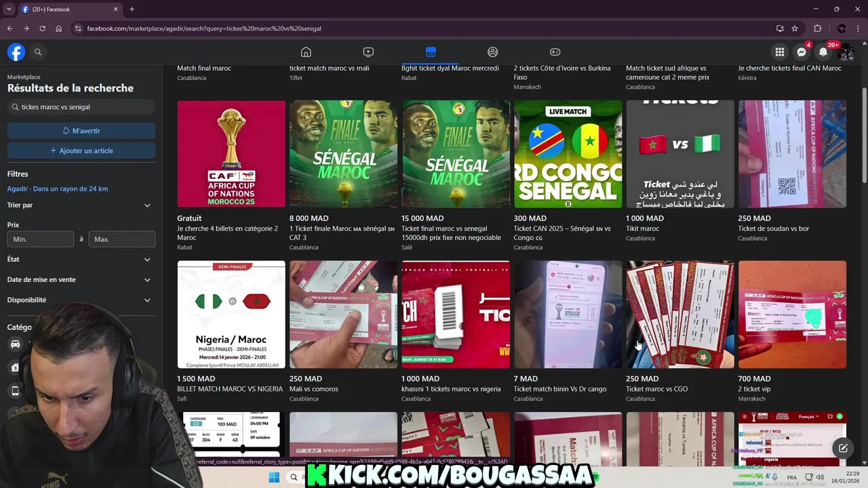The height and width of the screenshot is (488, 868).
Task: Click 'Je cherche tickets final CAN Maroc' title
Action: point(789,68)
